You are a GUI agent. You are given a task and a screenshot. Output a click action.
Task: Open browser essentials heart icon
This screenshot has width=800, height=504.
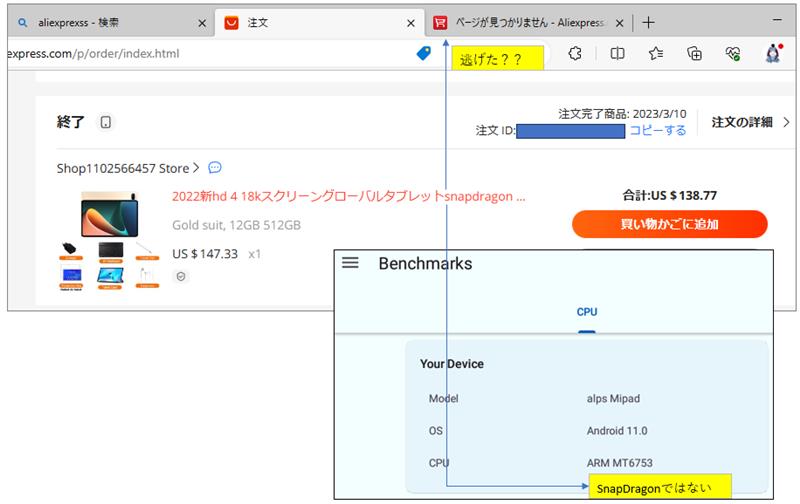pyautogui.click(x=733, y=53)
